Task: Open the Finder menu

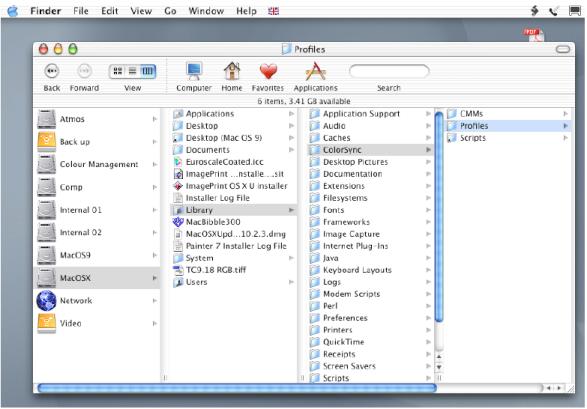Action: [46, 11]
